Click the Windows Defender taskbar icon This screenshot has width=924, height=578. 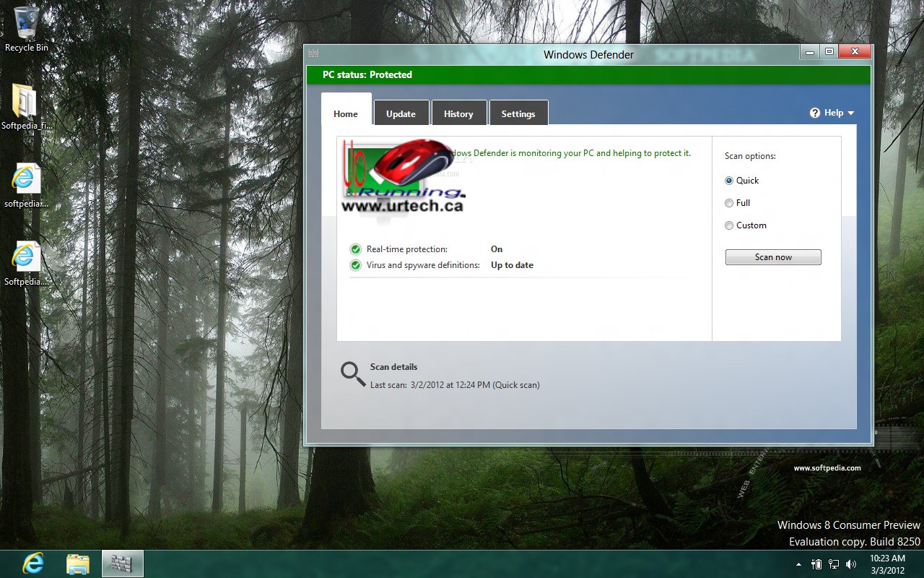(122, 564)
